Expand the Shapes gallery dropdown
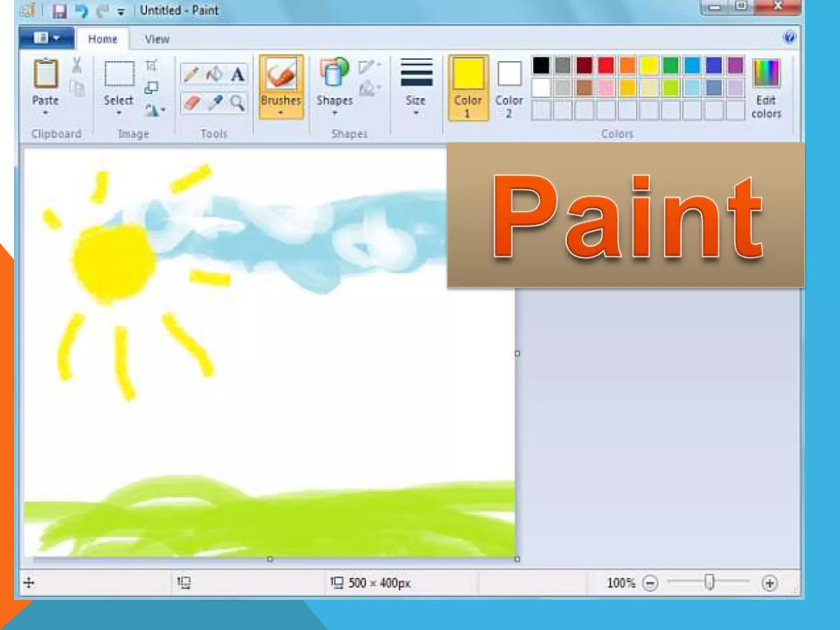 (334, 112)
